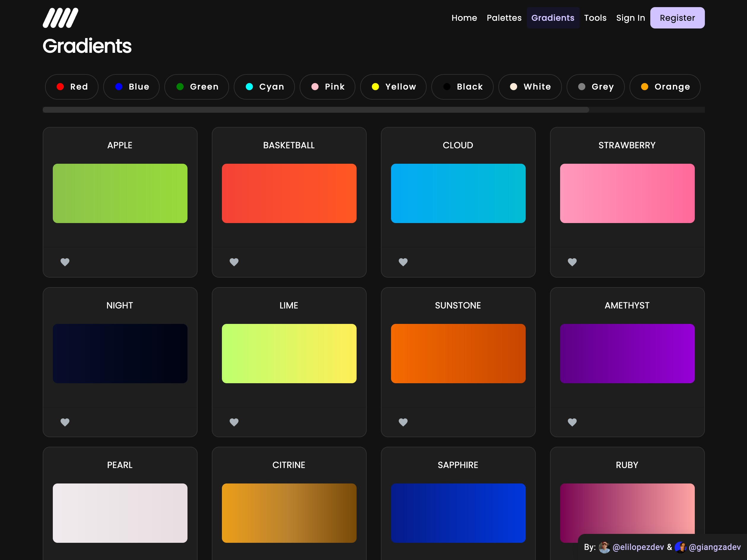Select the PEARL white gradient swatch
Viewport: 747px width, 560px height.
point(120,513)
